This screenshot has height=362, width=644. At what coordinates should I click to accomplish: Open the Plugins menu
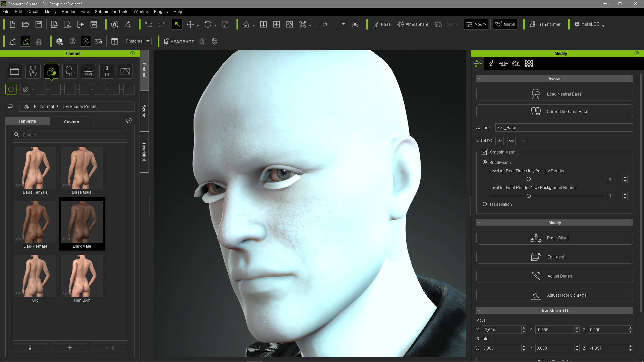coord(161,11)
